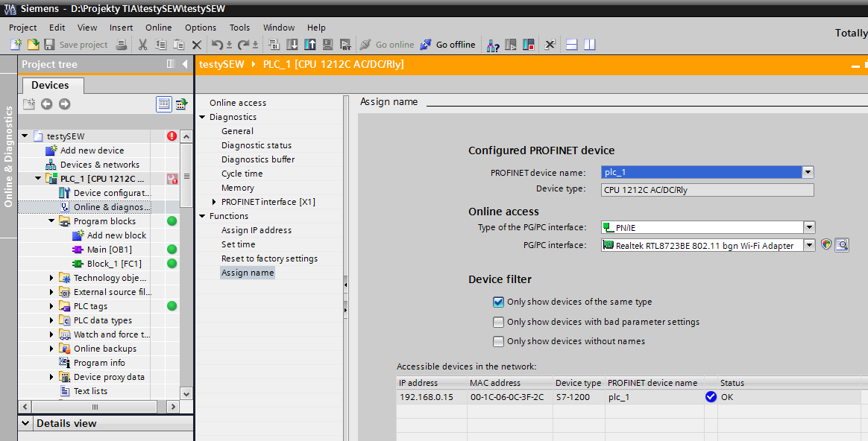This screenshot has height=441, width=868.
Task: Collapse the Diagnostics section
Action: coord(203,117)
